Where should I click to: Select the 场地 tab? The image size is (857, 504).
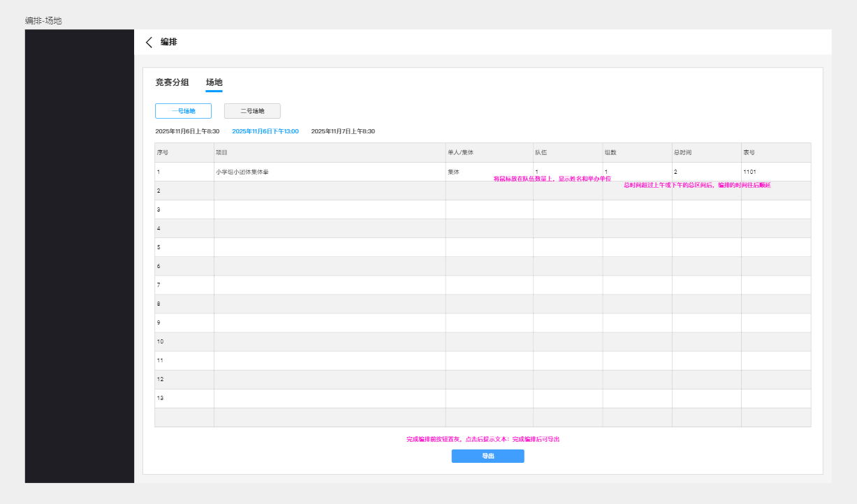(x=214, y=82)
